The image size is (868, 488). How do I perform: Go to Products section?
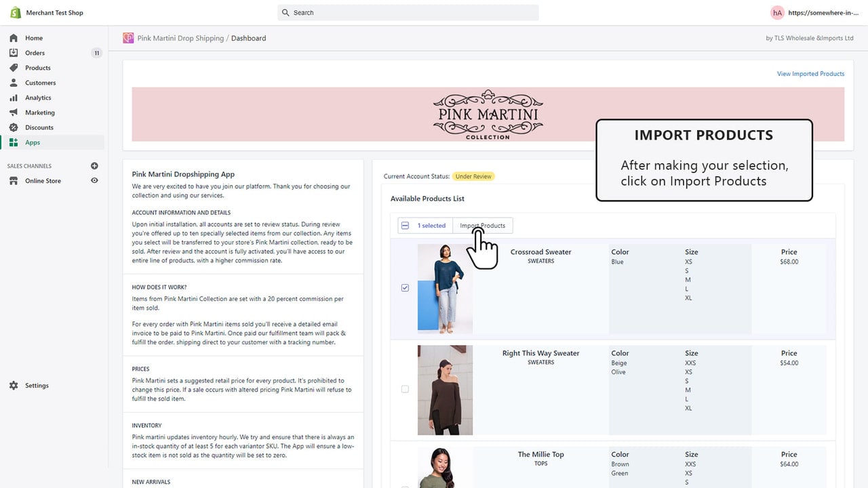click(38, 68)
